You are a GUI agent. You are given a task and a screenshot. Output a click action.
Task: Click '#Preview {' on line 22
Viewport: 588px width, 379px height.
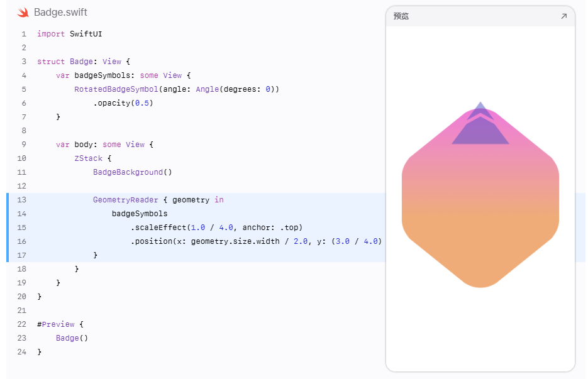pos(60,324)
